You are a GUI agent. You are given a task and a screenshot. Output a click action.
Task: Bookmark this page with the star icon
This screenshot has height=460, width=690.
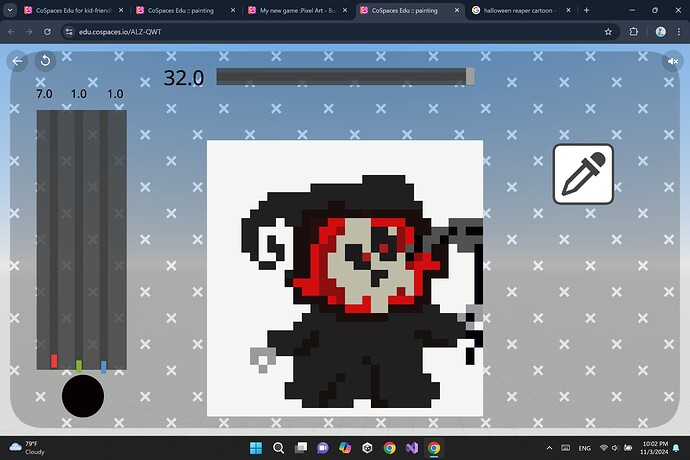coord(608,32)
